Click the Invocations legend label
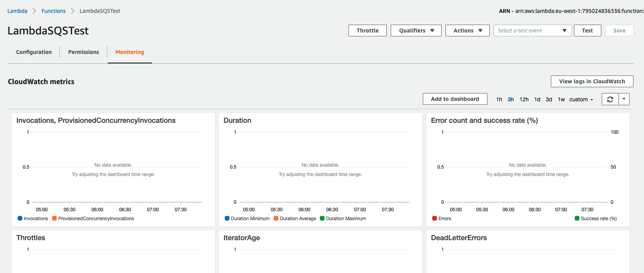Viewport: 644px width, 273px height. click(x=36, y=219)
